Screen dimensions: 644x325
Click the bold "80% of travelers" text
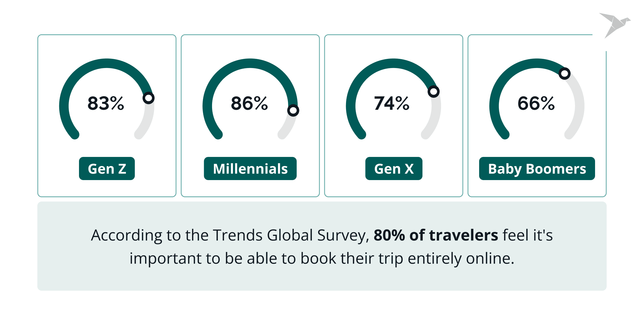point(436,235)
